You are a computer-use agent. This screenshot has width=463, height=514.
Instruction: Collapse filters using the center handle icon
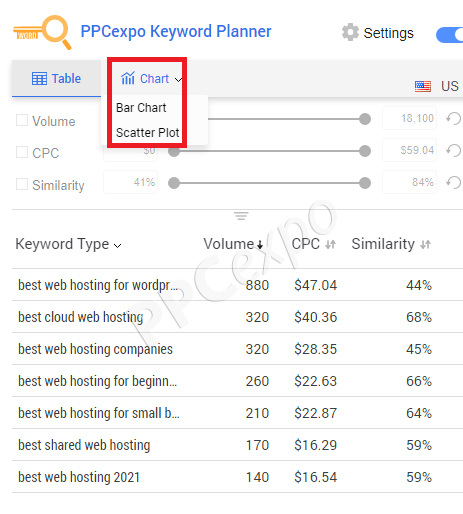[x=241, y=216]
